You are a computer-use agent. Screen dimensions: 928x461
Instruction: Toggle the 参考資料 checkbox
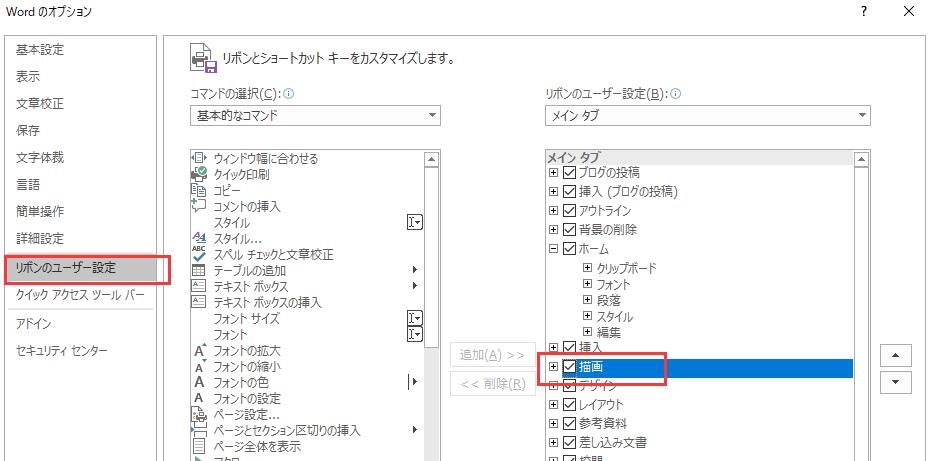pos(569,424)
